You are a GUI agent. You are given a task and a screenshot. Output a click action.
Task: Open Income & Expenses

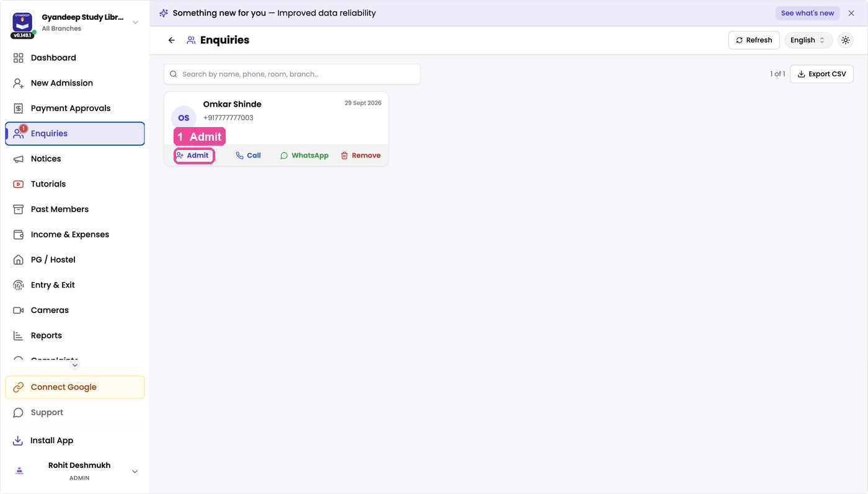[75, 235]
